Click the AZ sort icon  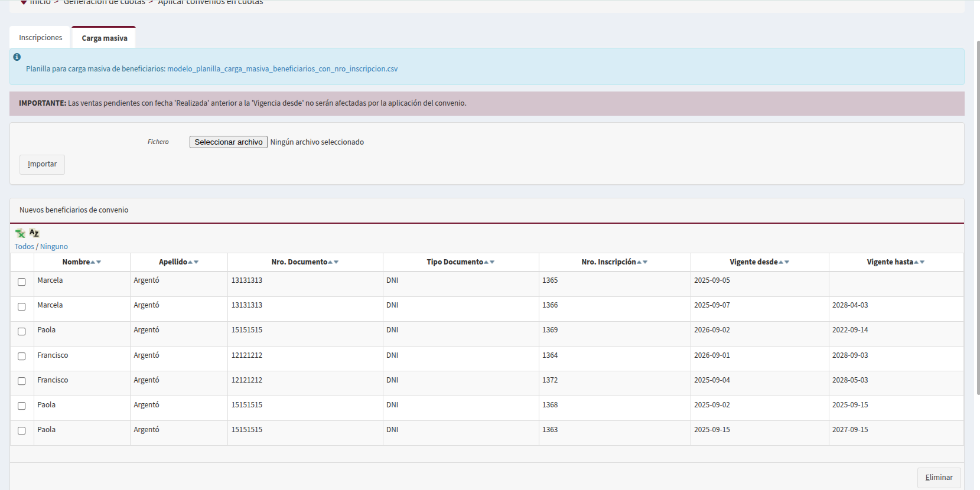[x=34, y=233]
